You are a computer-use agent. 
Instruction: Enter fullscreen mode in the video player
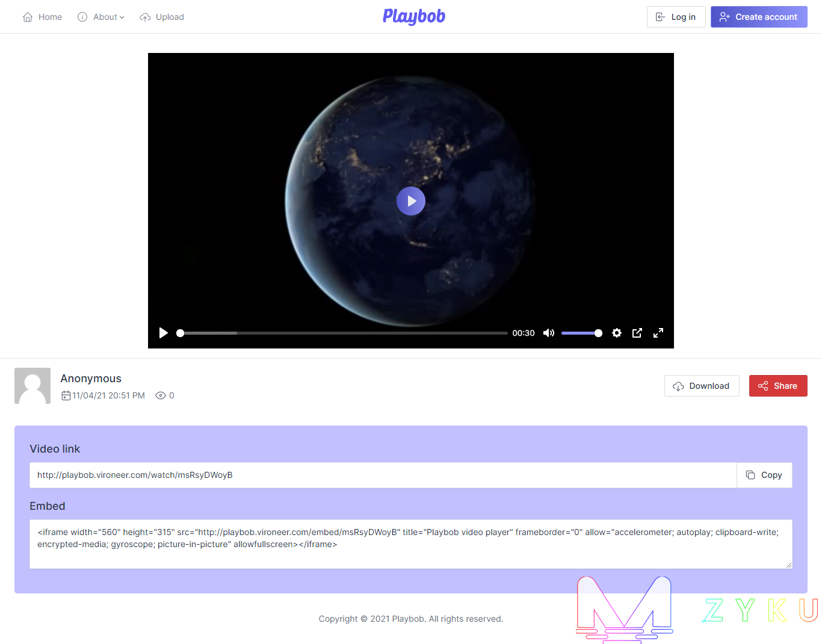click(x=658, y=333)
